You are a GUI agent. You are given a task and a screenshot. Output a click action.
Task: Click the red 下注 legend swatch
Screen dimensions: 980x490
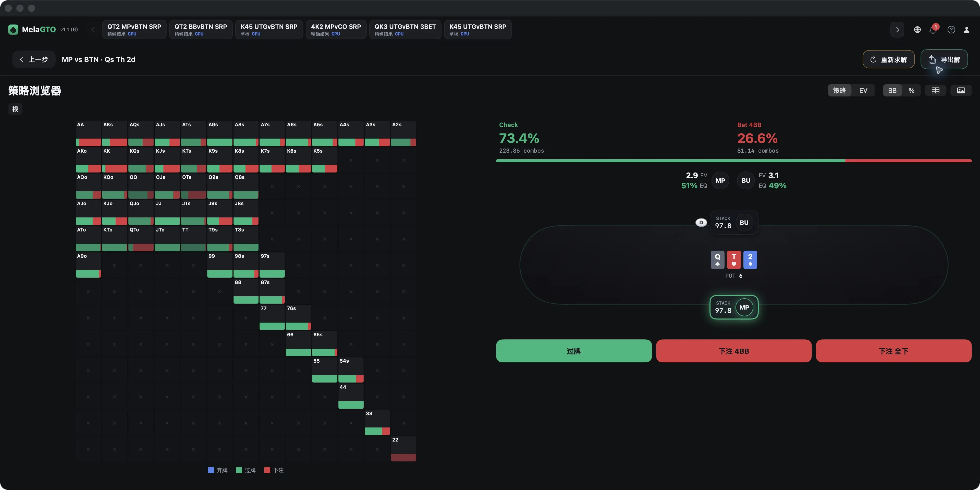(267, 470)
